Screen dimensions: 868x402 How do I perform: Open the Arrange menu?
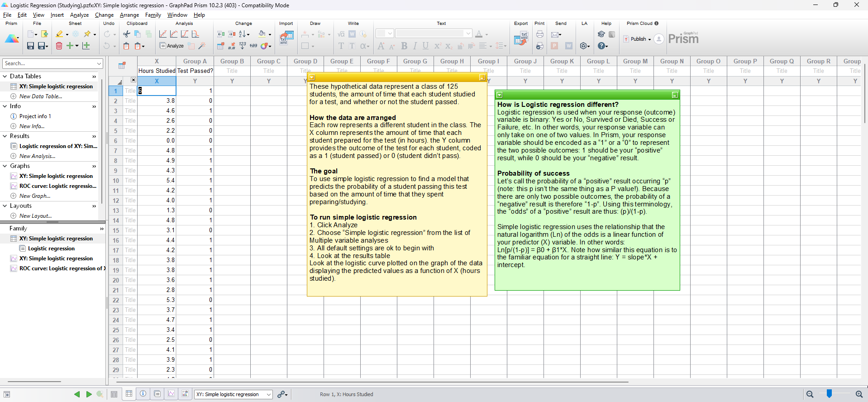129,15
